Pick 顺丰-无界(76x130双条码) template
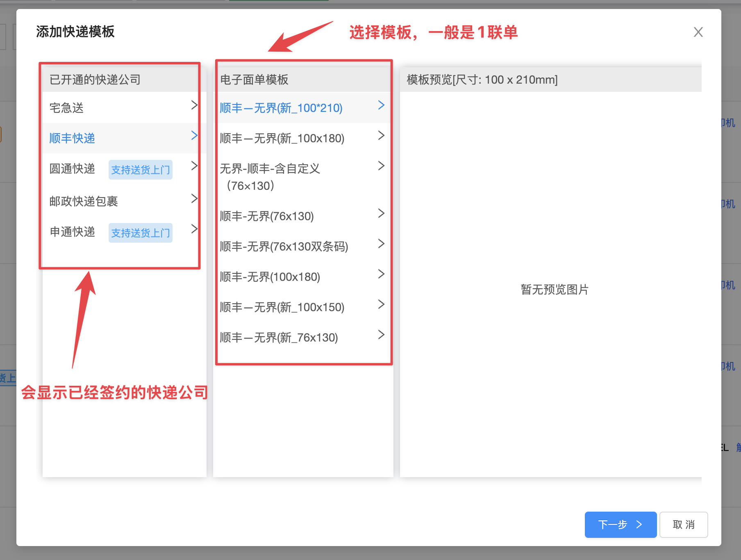Viewport: 741px width, 560px height. point(284,246)
